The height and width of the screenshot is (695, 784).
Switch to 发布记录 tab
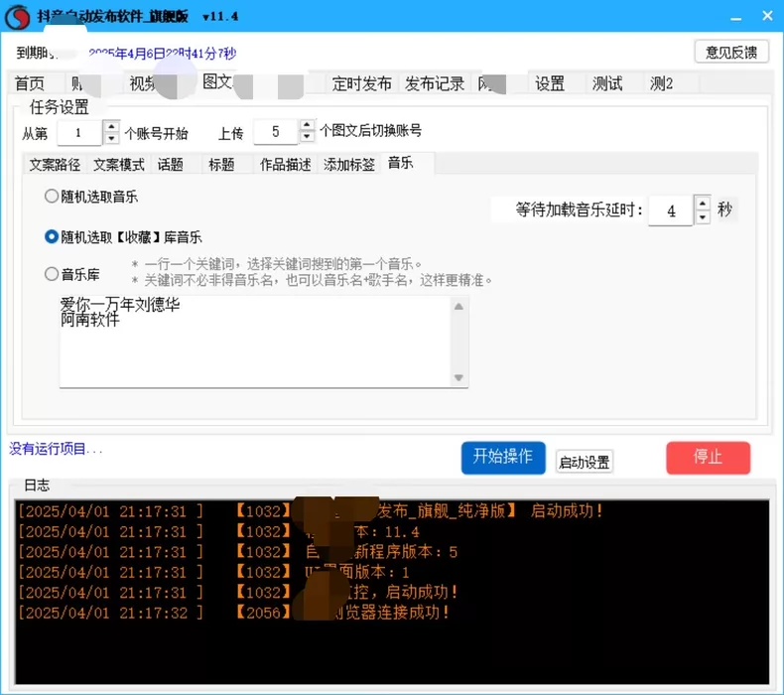pos(435,83)
